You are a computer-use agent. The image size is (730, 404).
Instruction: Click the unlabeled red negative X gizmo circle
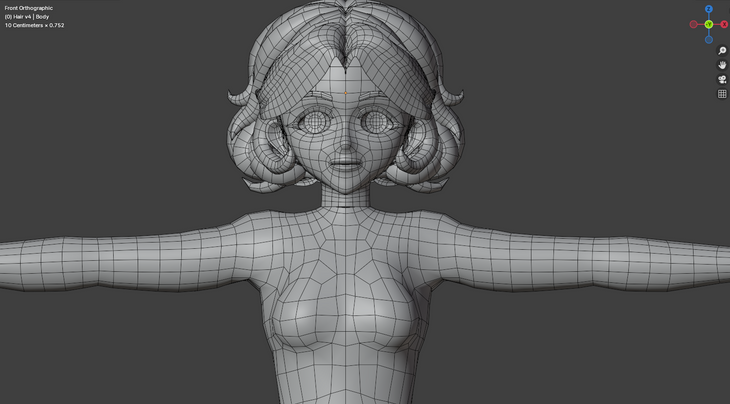[693, 24]
